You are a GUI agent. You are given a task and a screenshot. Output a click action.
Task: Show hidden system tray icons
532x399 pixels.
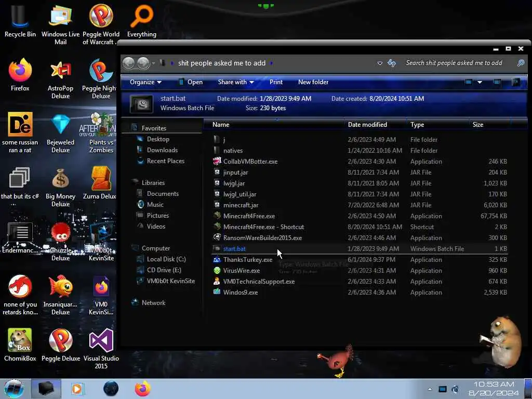430,389
